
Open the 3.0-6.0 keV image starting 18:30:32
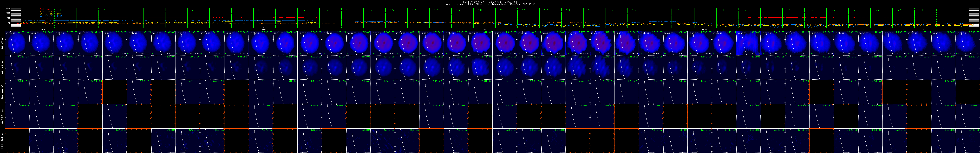(x=261, y=43)
